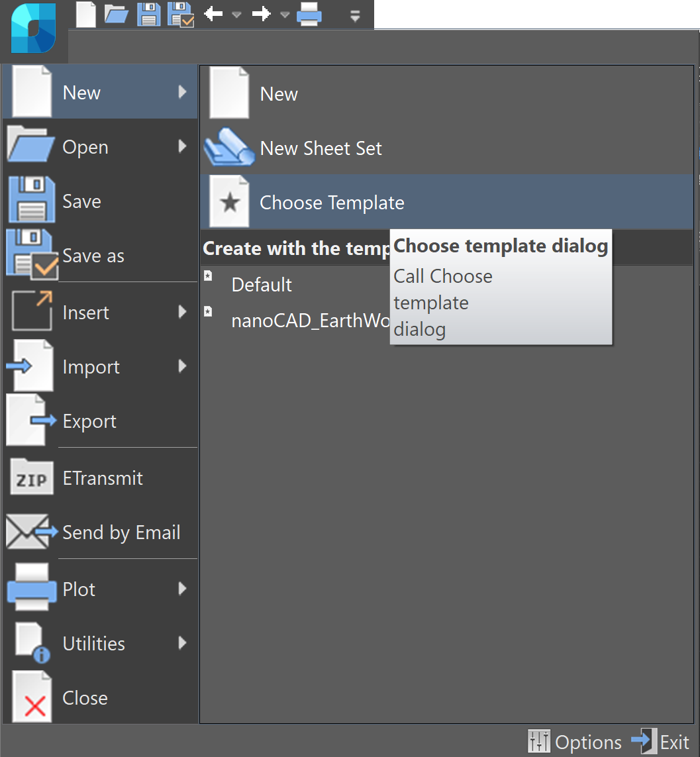
Task: Click the printer icon in top toolbar
Action: tap(309, 14)
